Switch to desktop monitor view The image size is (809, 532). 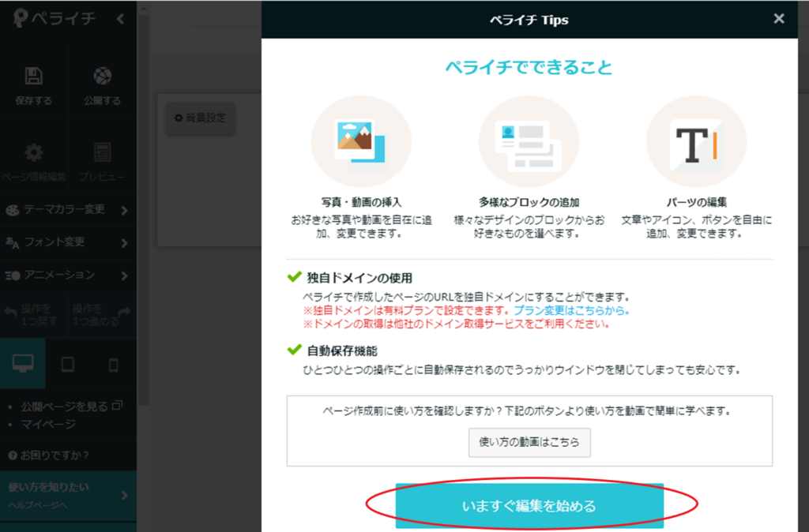tap(23, 364)
